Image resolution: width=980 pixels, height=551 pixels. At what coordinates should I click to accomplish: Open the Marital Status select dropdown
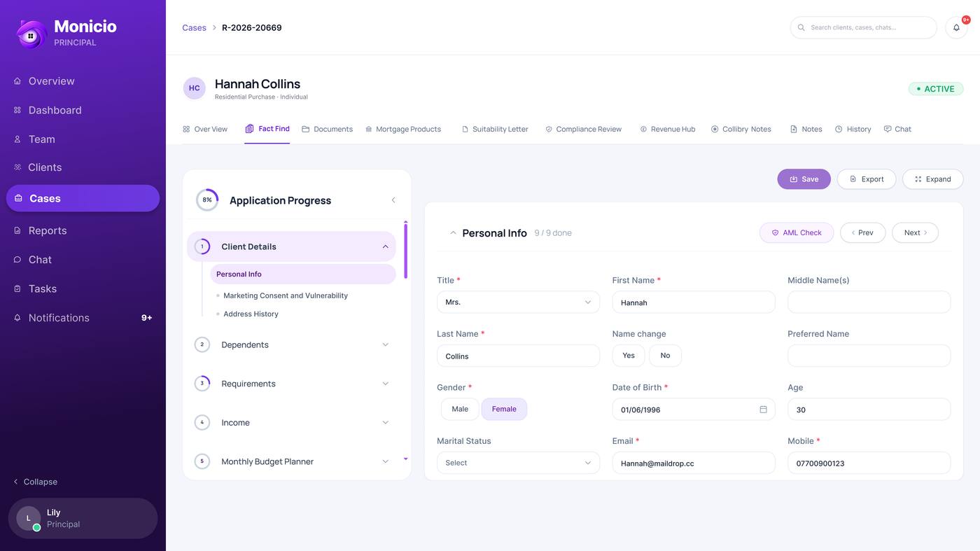click(518, 463)
